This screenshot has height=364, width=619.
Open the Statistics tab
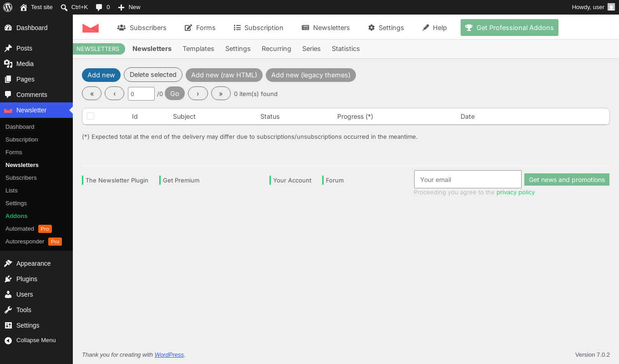point(346,49)
